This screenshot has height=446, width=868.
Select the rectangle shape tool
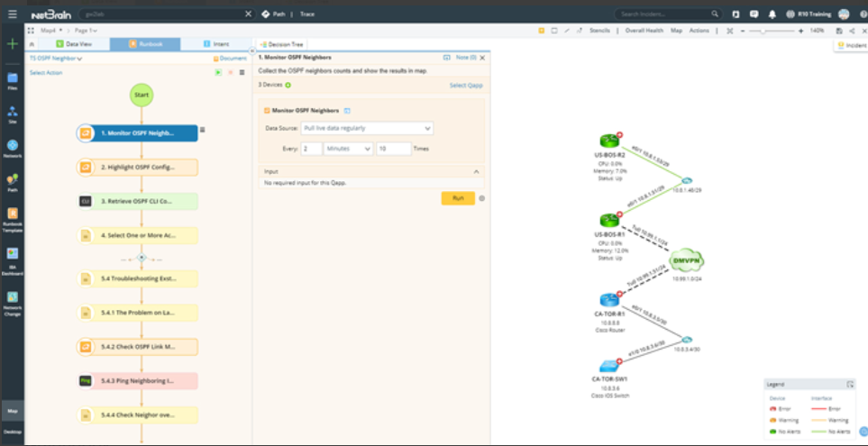pyautogui.click(x=554, y=31)
